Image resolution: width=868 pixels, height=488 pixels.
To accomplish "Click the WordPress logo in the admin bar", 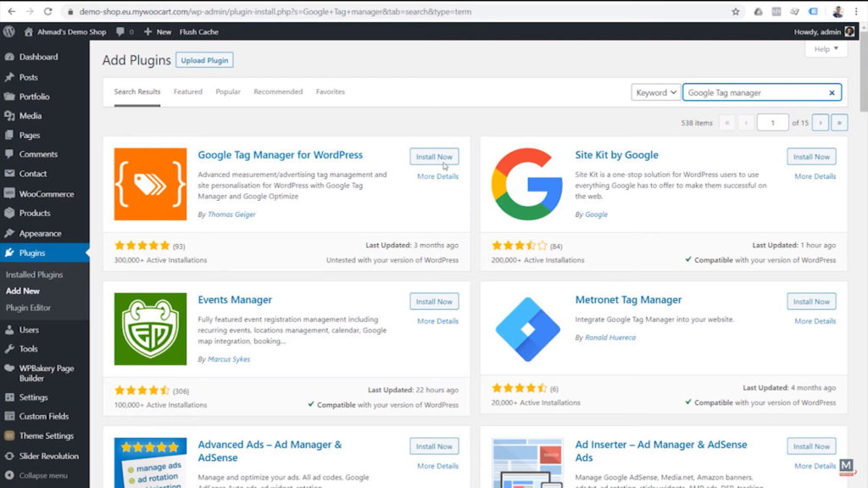I will click(x=8, y=31).
